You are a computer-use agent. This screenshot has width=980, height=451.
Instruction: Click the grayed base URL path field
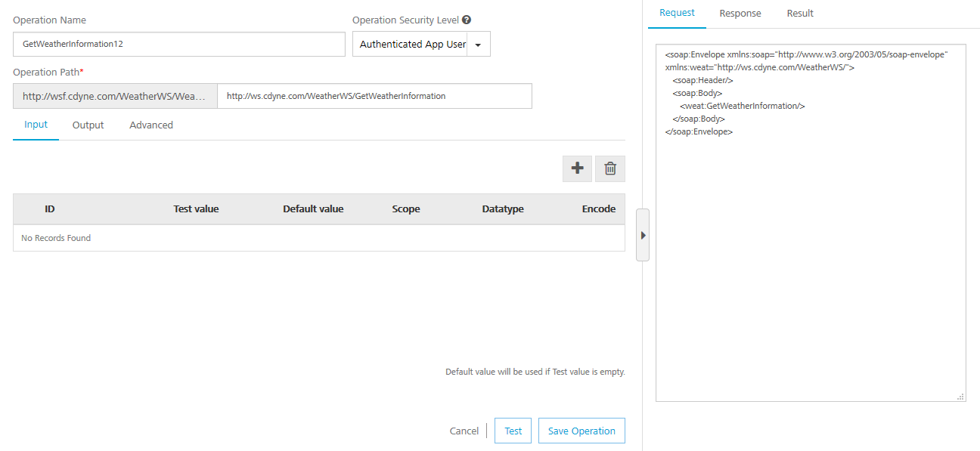(x=115, y=96)
